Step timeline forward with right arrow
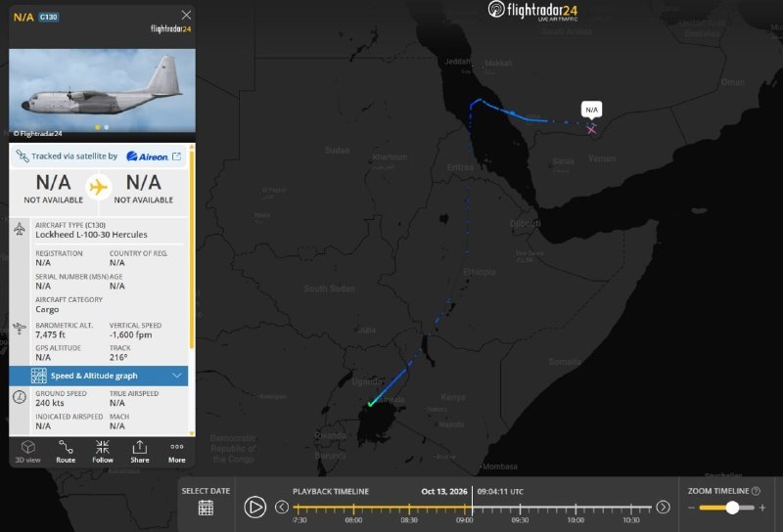The height and width of the screenshot is (532, 783). click(x=663, y=507)
